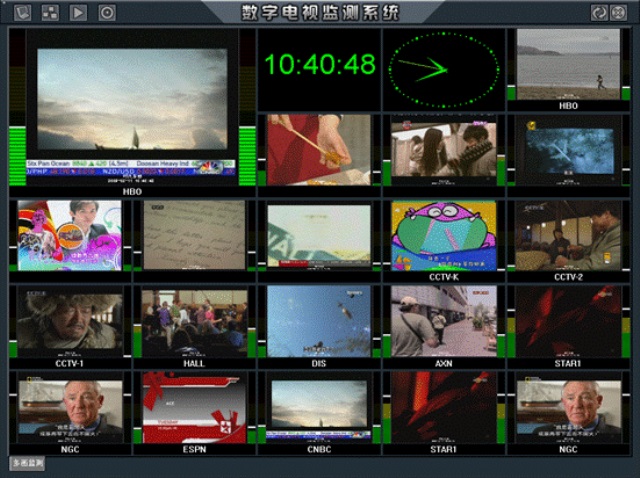Click the 数字电视监测系统 title text

pos(320,13)
